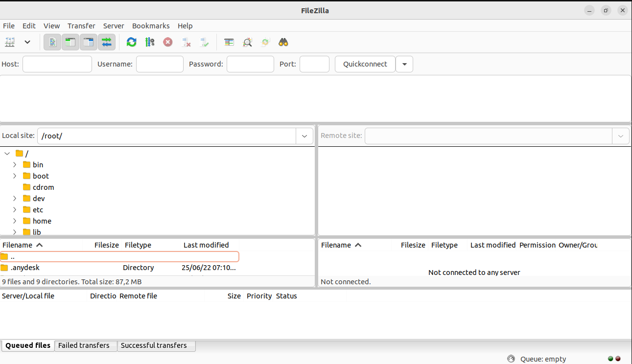The height and width of the screenshot is (364, 632).
Task: Focus the Password input field
Action: (250, 64)
